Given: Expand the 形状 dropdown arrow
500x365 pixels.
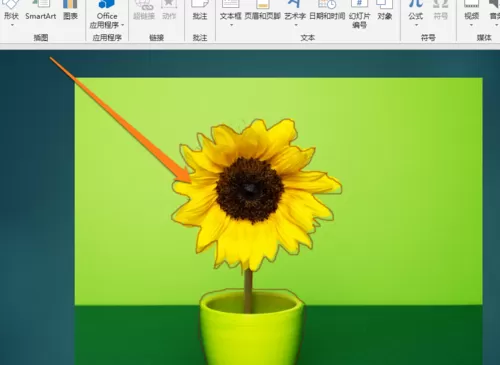Looking at the screenshot, I should click(12, 25).
